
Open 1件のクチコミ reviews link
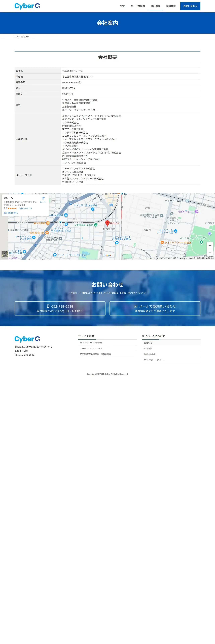[x=25, y=208]
